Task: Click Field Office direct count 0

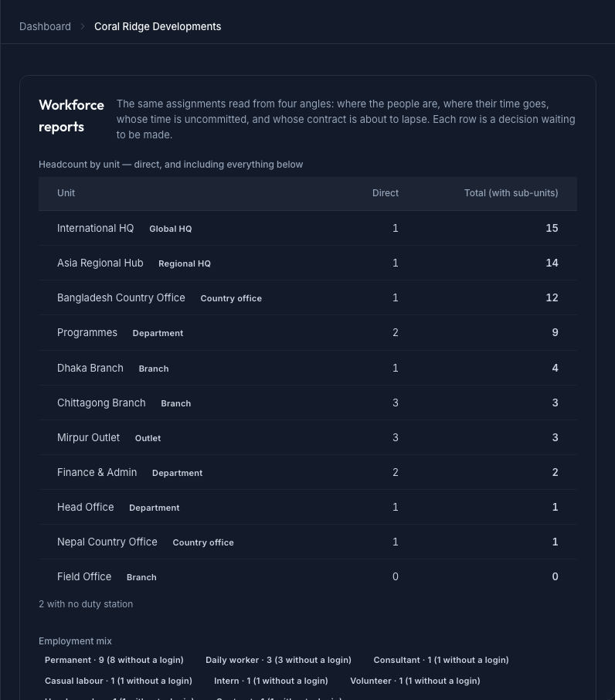Action: click(x=396, y=578)
